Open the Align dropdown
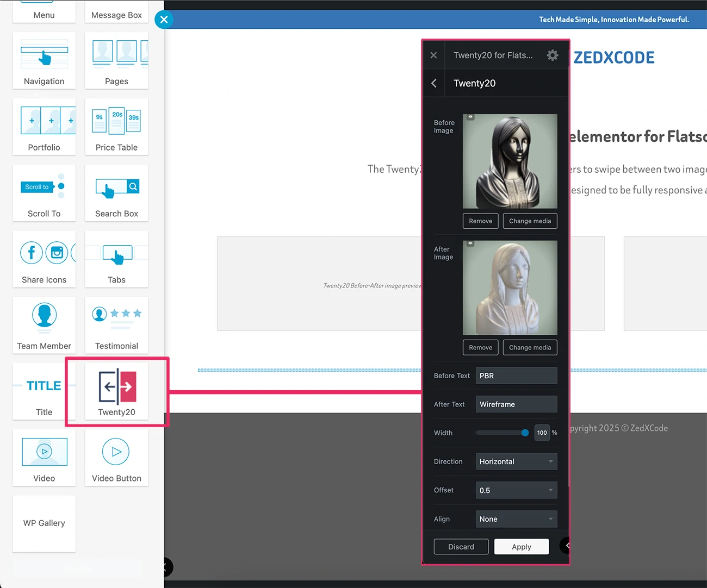 coord(516,519)
